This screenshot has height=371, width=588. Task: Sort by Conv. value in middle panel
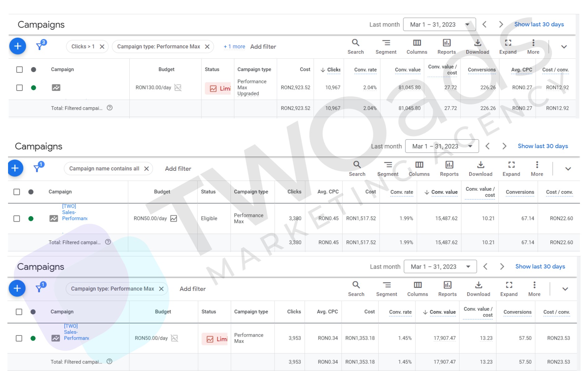coord(441,192)
